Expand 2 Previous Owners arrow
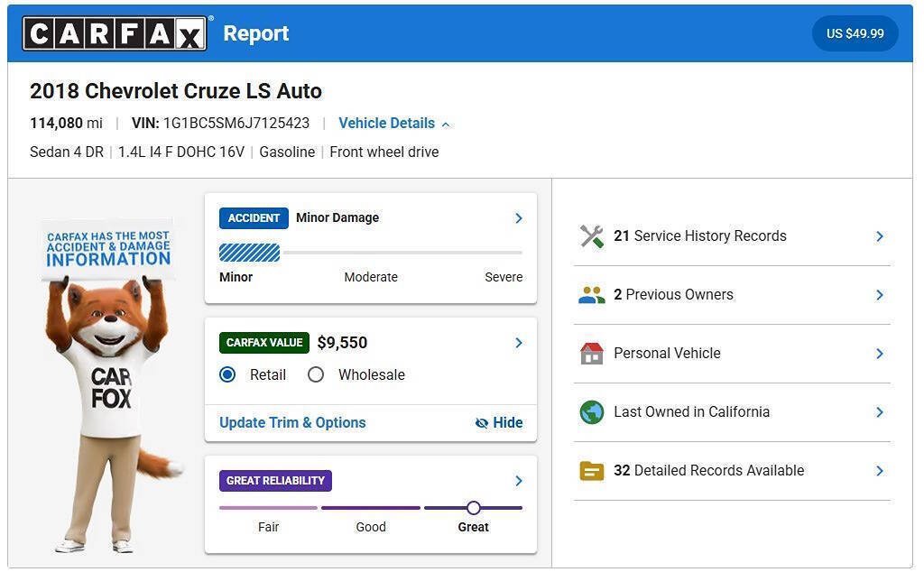 point(880,294)
